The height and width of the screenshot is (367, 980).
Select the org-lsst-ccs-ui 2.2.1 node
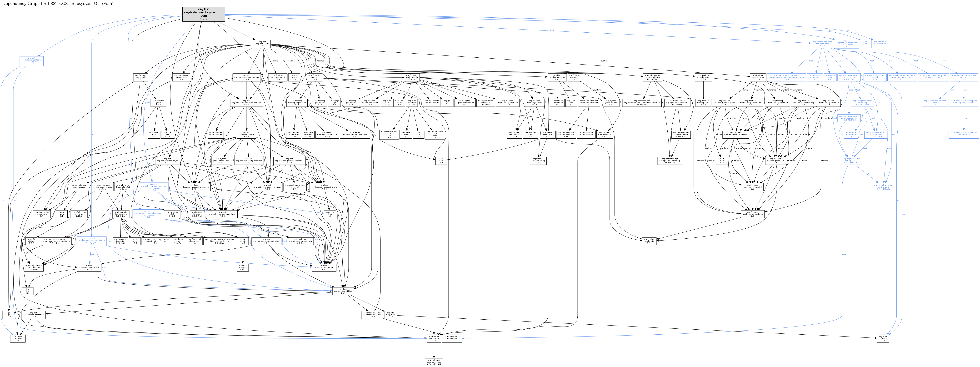coord(263,44)
